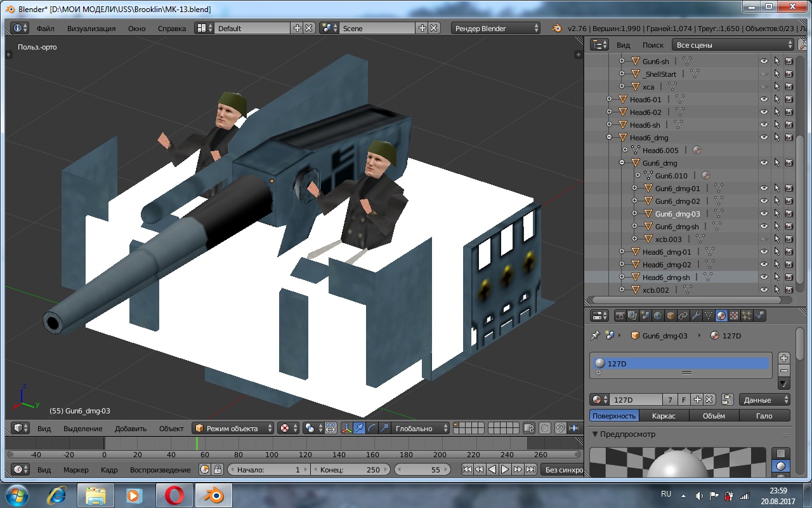This screenshot has width=812, height=508.
Task: Add a new material slot with plus
Action: (x=784, y=358)
